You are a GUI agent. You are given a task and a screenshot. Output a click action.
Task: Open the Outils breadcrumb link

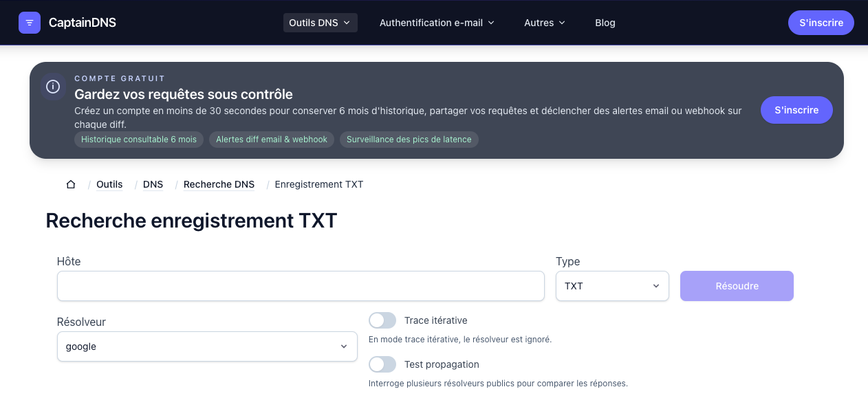109,184
